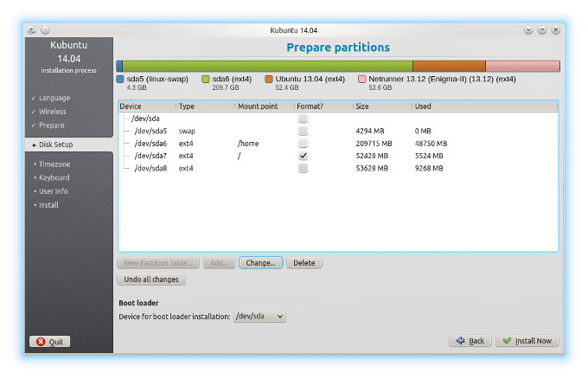Minimize the Kubuntu 14.04 window

coord(528,30)
